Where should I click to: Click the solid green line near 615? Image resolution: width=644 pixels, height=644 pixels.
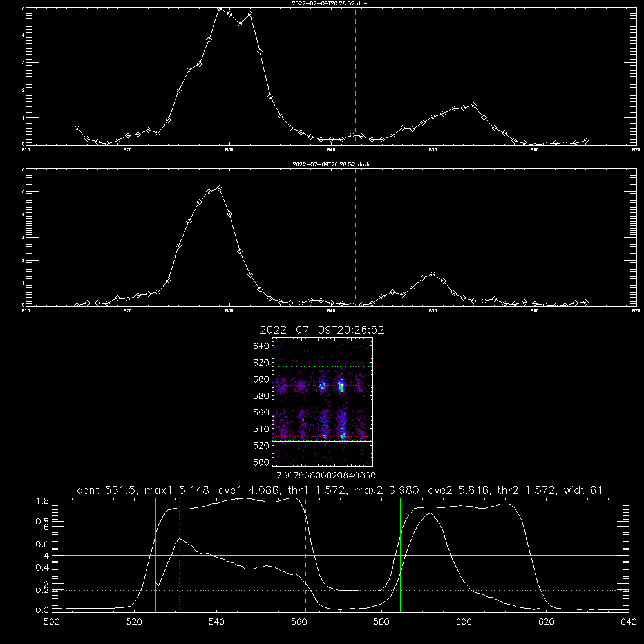[526, 554]
